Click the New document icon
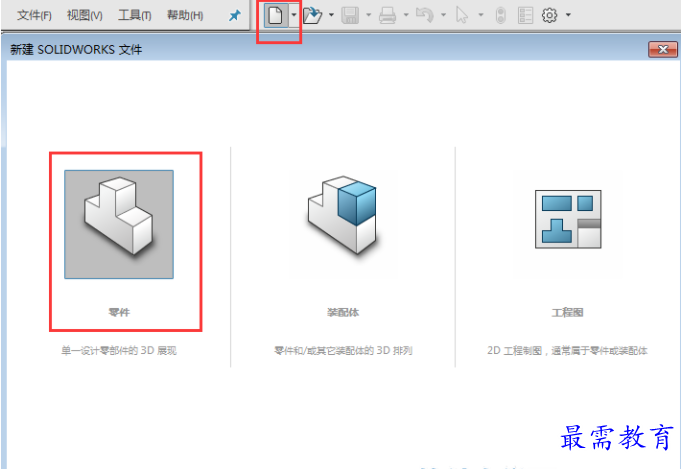The height and width of the screenshot is (469, 682). [x=275, y=16]
